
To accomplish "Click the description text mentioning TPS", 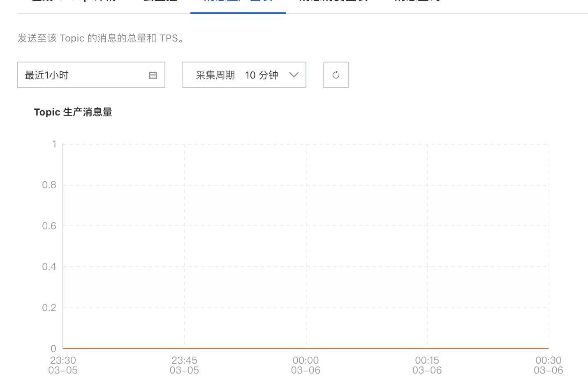I will coord(101,38).
